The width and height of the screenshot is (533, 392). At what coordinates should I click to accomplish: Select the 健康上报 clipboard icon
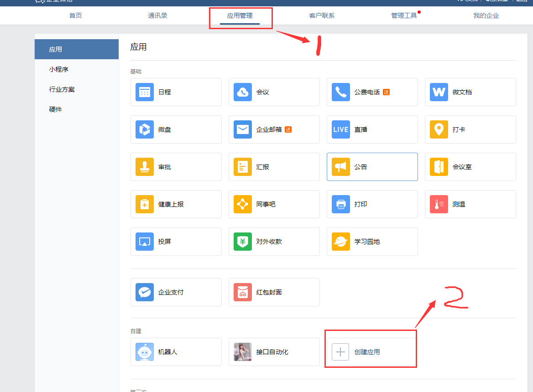coord(145,204)
